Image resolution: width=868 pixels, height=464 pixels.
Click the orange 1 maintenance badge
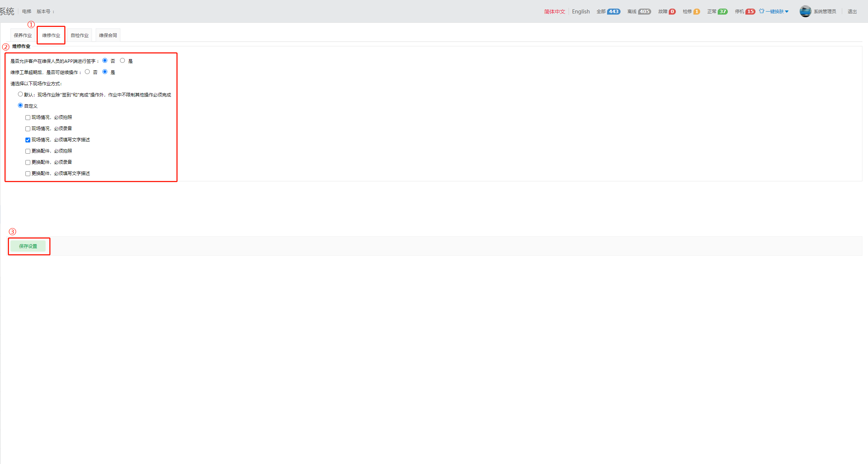tap(696, 12)
